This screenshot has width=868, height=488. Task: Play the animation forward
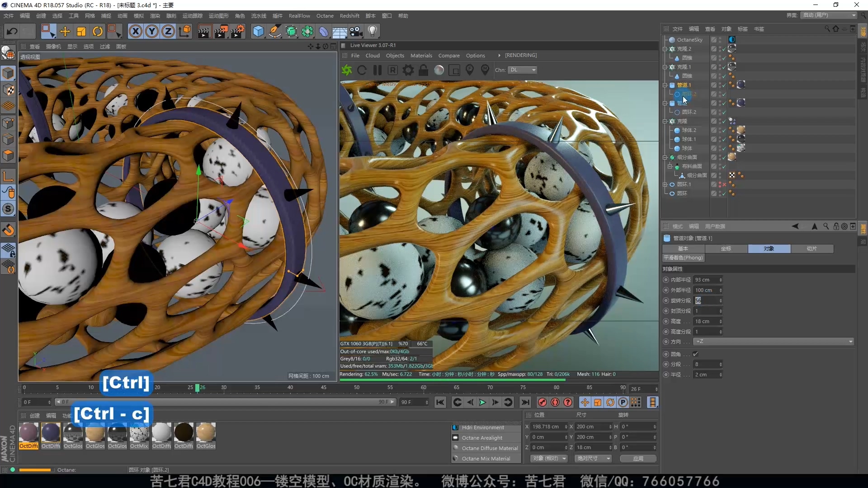[482, 402]
